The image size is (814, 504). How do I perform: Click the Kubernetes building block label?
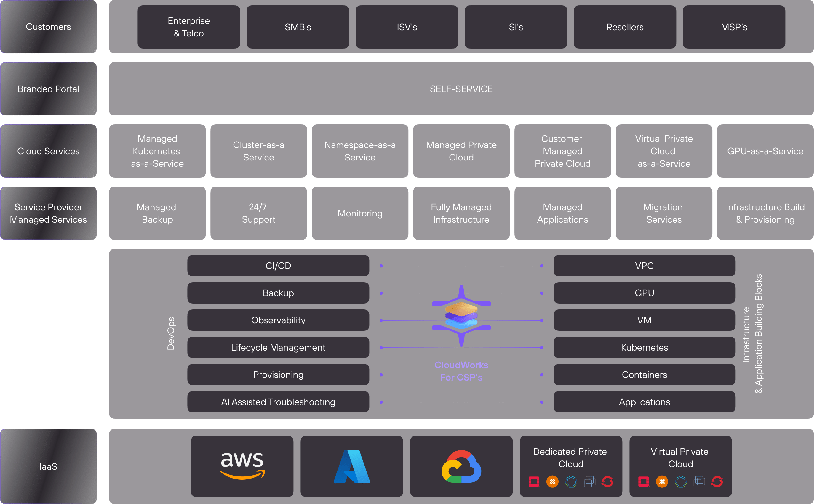point(644,347)
